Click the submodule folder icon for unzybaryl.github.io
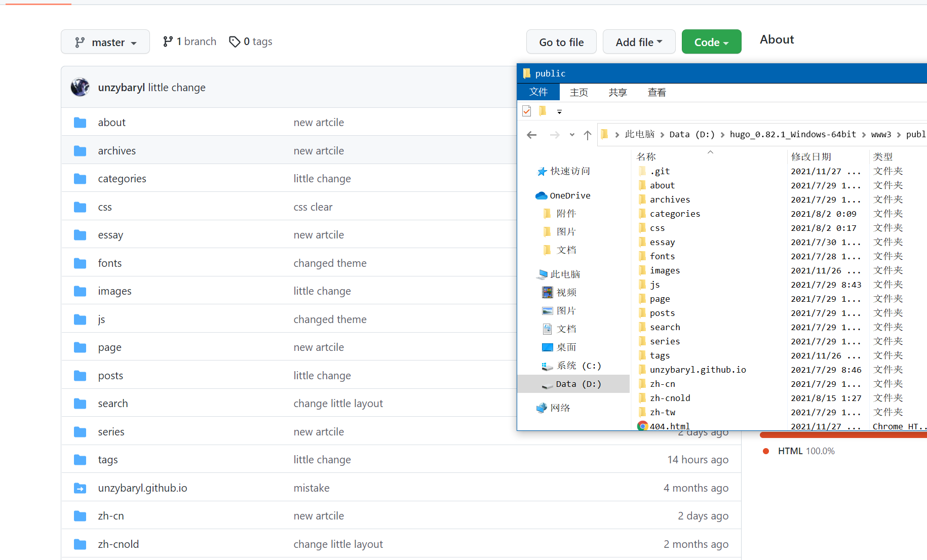 (x=80, y=488)
